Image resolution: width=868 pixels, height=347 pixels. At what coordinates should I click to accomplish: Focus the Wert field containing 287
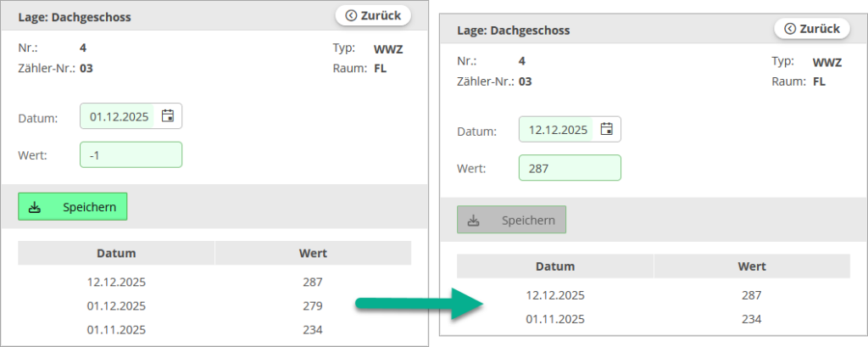(x=570, y=168)
